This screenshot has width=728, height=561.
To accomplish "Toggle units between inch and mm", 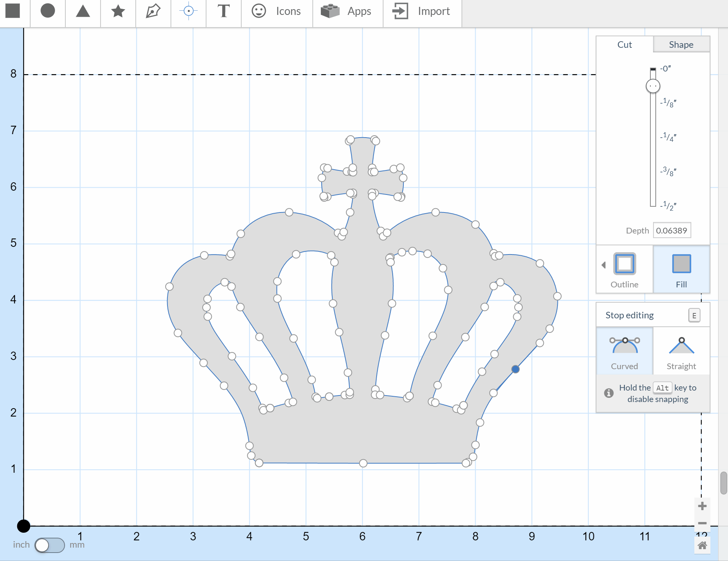I will pos(49,545).
